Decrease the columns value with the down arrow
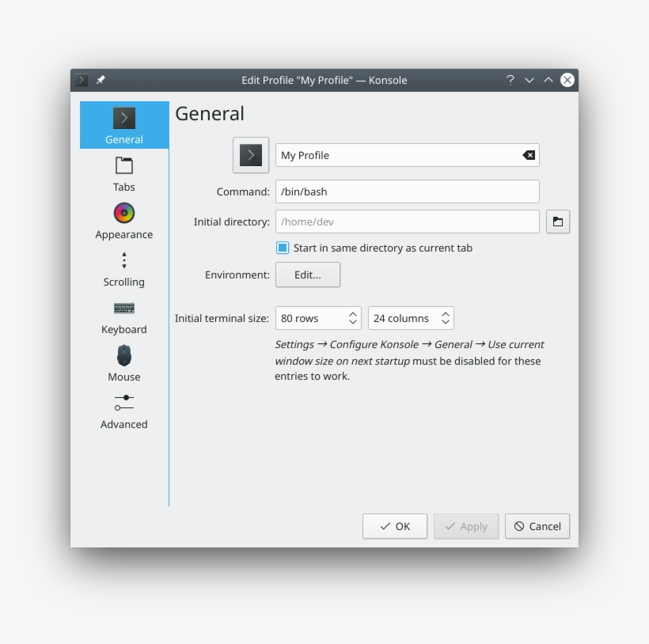 coord(446,322)
